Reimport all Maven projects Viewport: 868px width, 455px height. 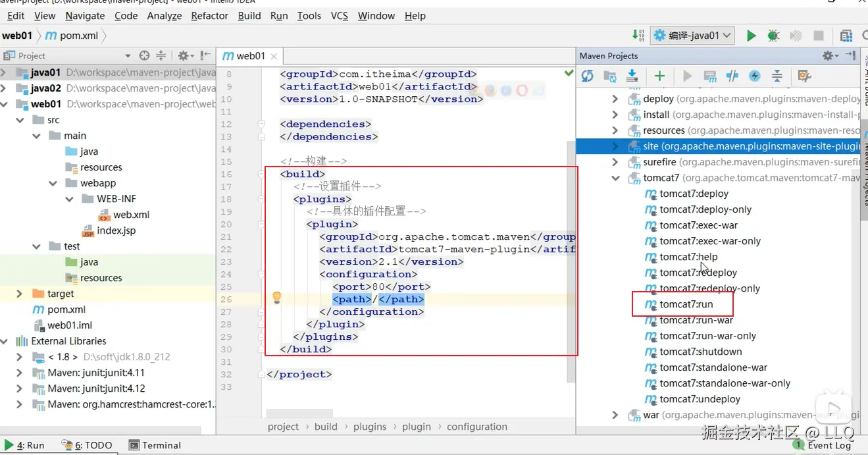tap(587, 76)
